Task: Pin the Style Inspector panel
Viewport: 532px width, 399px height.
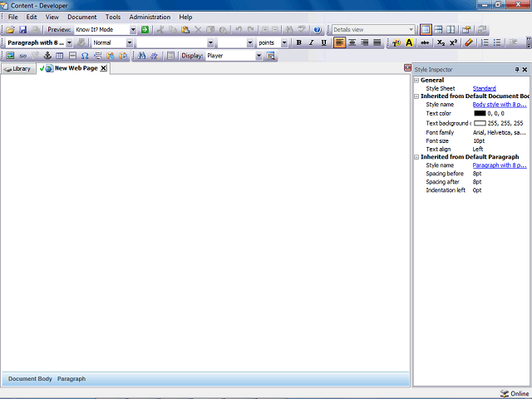Action: click(x=517, y=70)
